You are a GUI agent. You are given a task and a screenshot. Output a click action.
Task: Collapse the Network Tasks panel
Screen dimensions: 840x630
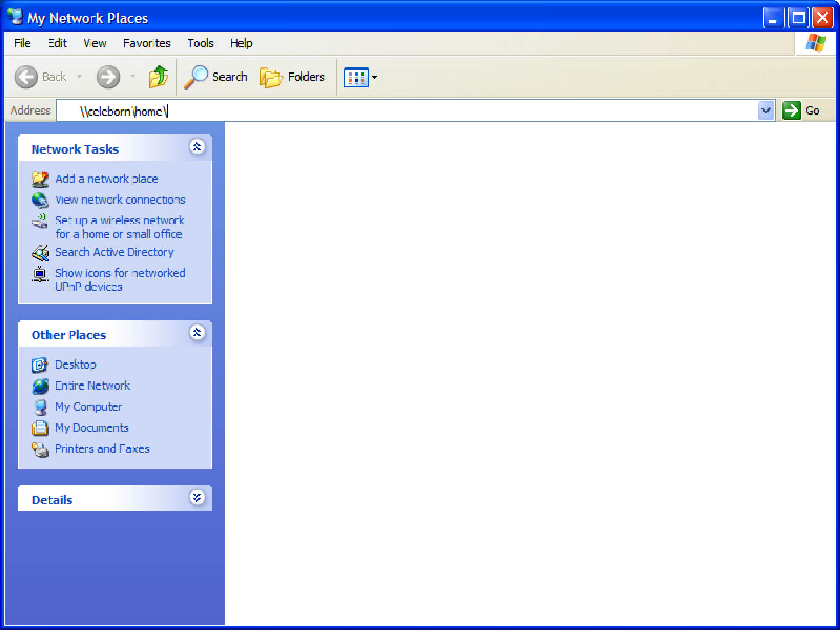pyautogui.click(x=197, y=147)
